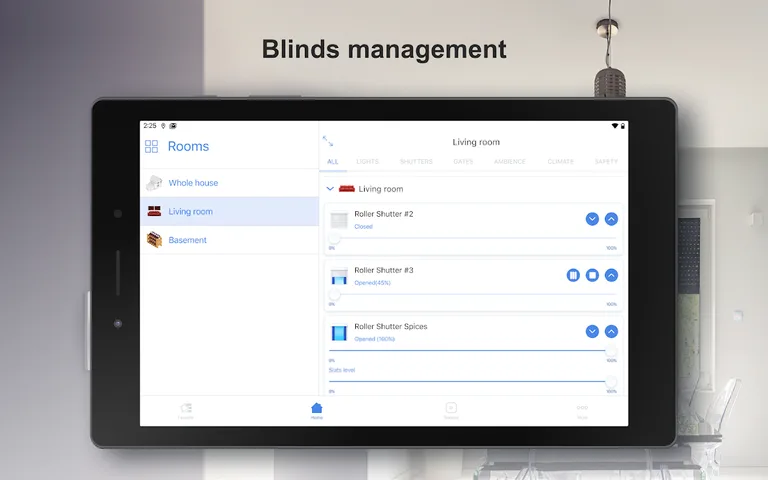
Task: Click the Living room page title
Action: point(476,142)
